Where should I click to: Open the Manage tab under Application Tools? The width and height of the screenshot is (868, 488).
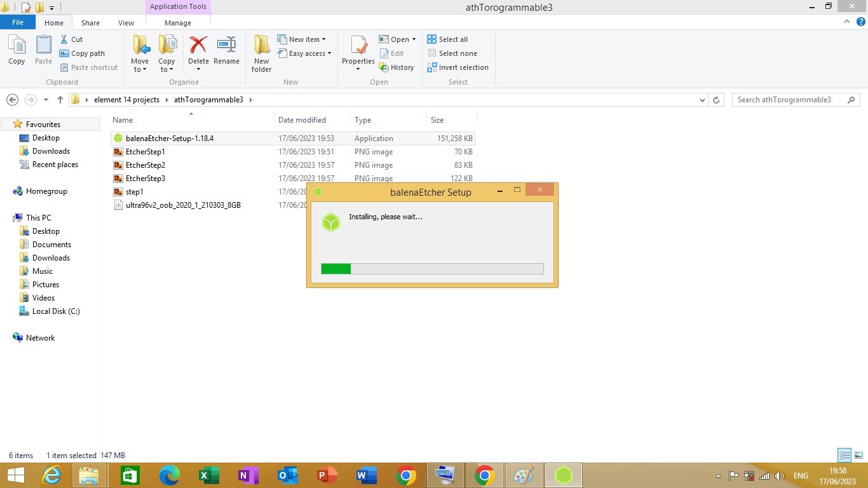(x=178, y=23)
